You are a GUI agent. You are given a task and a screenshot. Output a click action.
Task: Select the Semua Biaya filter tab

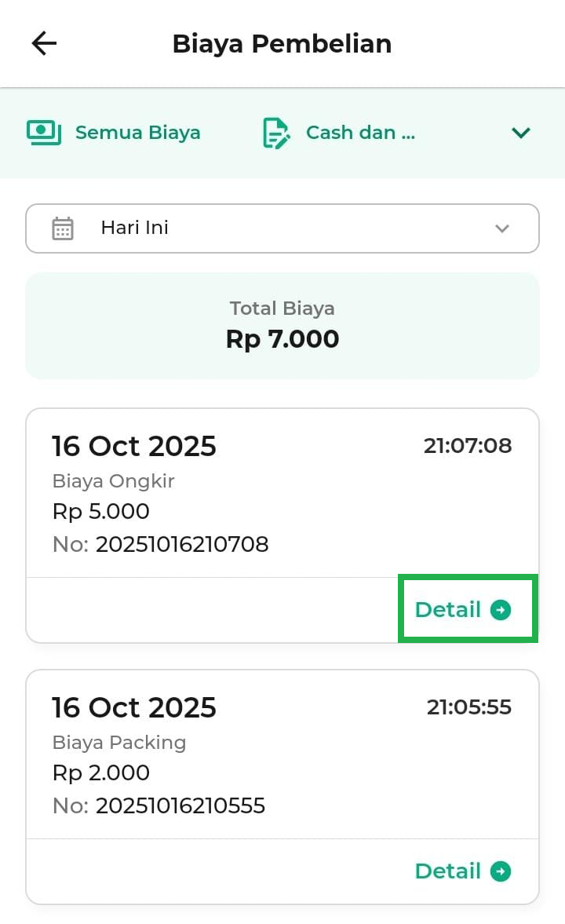(137, 133)
